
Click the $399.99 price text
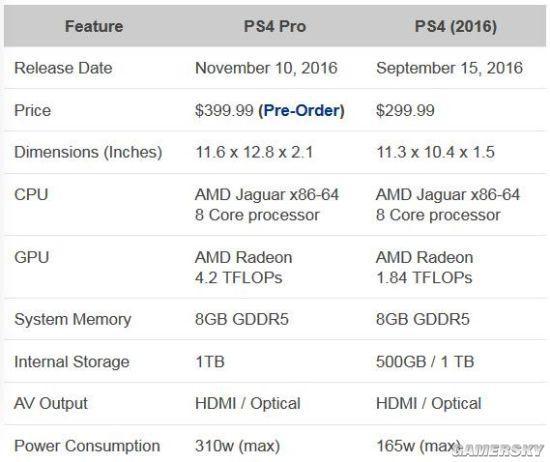pyautogui.click(x=224, y=111)
